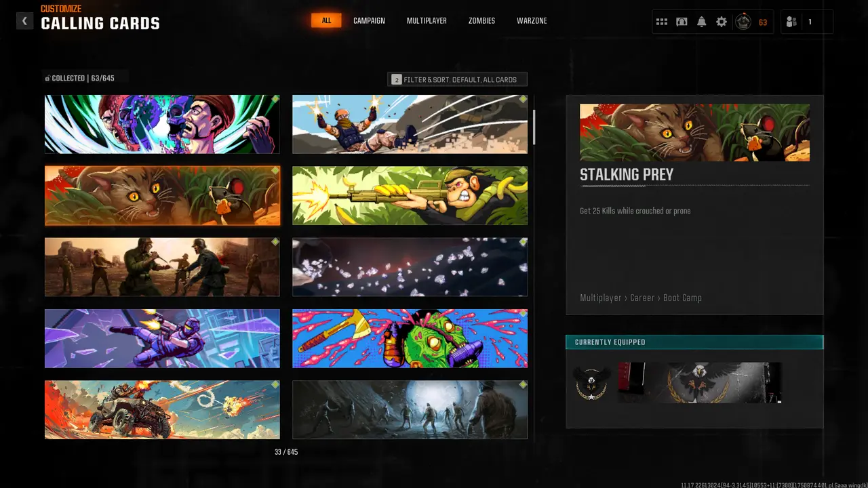
Task: Click the "CURRENTLY EQUIPPED" header
Action: (x=610, y=342)
